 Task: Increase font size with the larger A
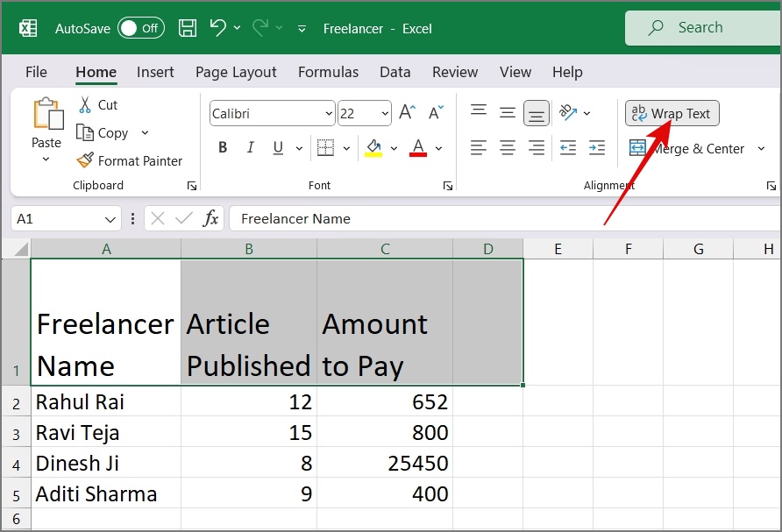click(407, 112)
